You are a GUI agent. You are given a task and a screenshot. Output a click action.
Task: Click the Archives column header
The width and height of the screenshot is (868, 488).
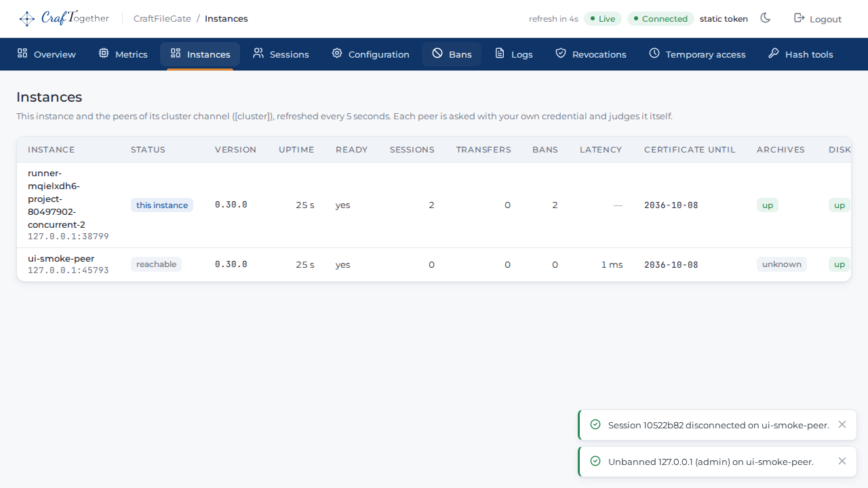click(781, 150)
